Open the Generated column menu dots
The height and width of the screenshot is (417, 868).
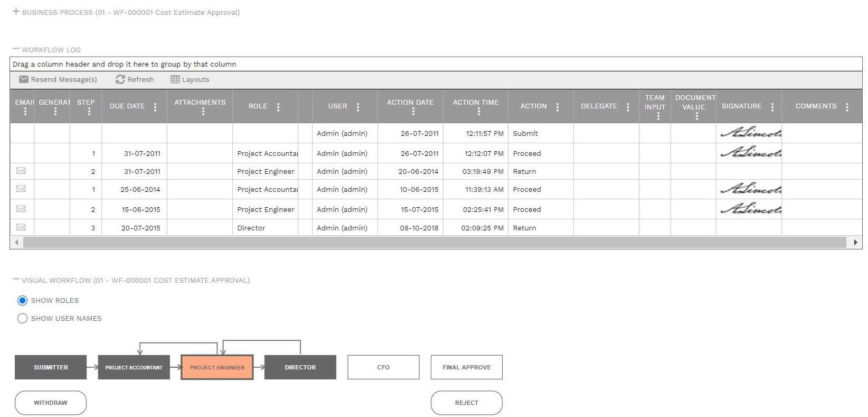pos(55,112)
